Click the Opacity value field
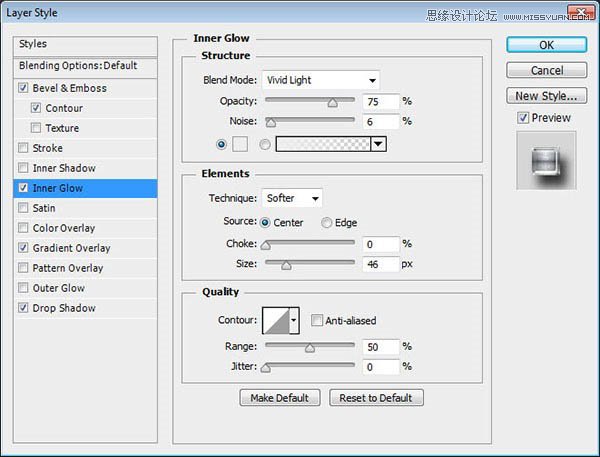 pyautogui.click(x=381, y=101)
